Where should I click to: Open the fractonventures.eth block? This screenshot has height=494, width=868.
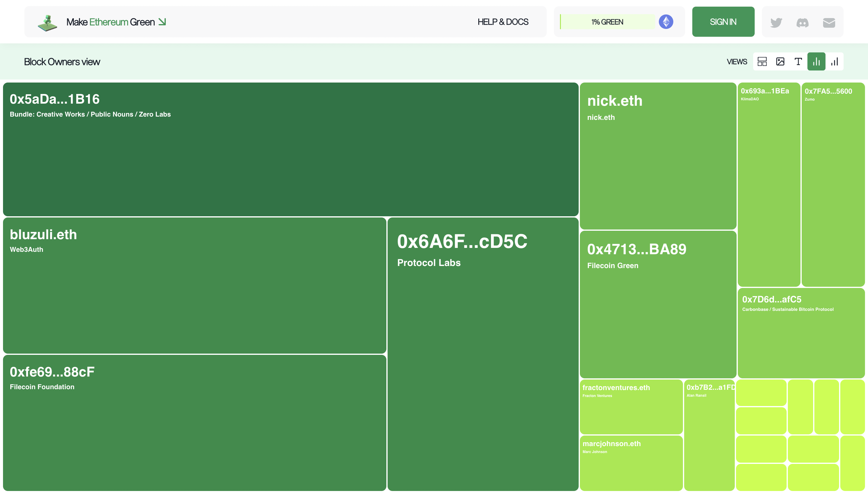[x=631, y=407]
